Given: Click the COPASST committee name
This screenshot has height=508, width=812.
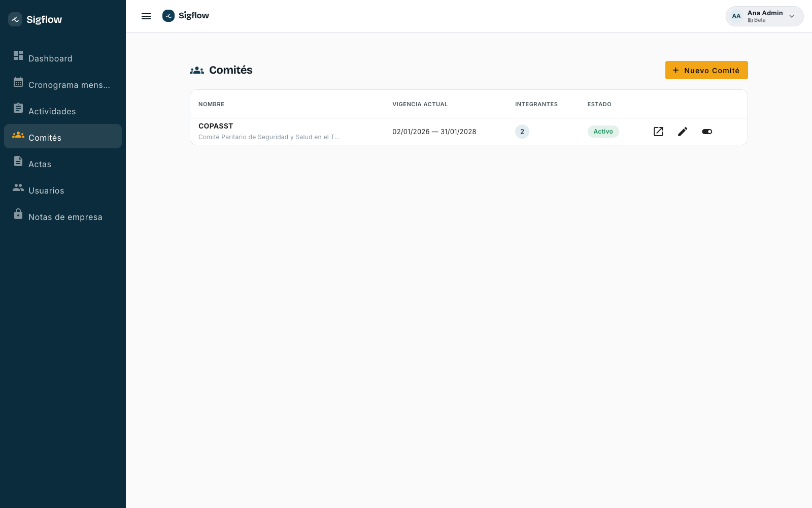Looking at the screenshot, I should pyautogui.click(x=216, y=126).
